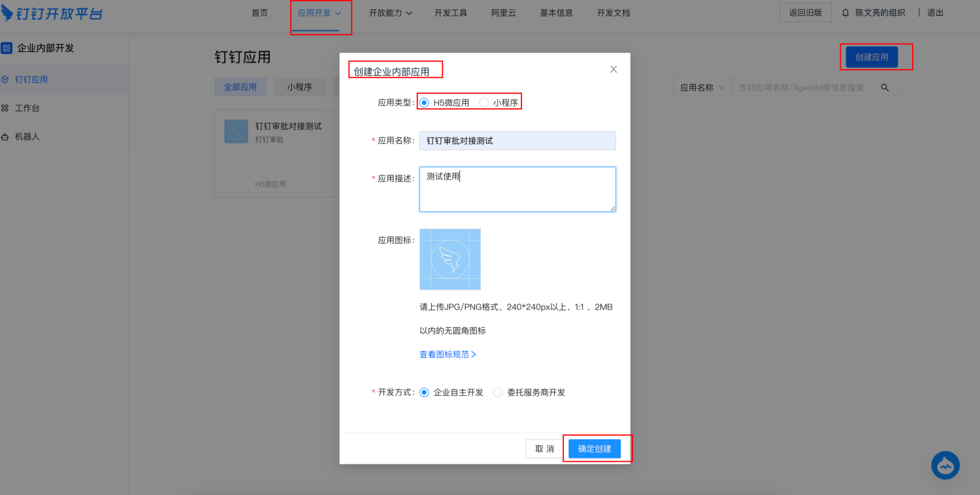Click the 钉钉审批对接测试 app card icon
The height and width of the screenshot is (495, 980).
pyautogui.click(x=236, y=131)
